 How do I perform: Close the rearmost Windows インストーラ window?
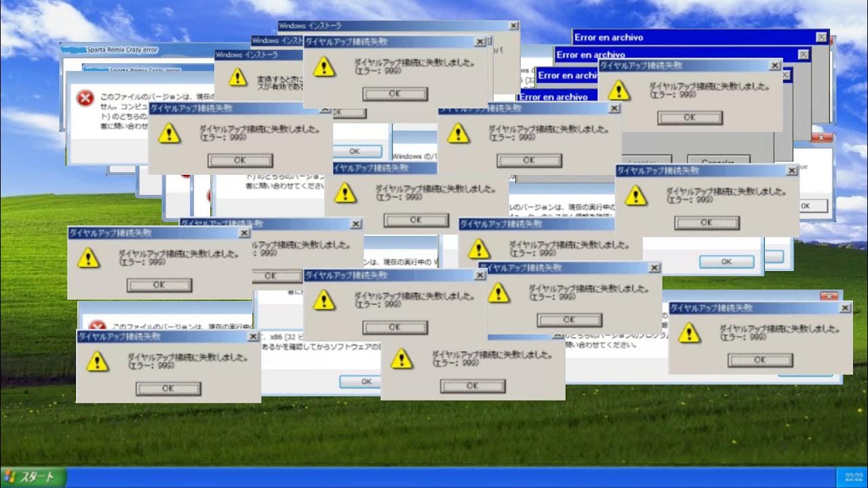pos(513,26)
